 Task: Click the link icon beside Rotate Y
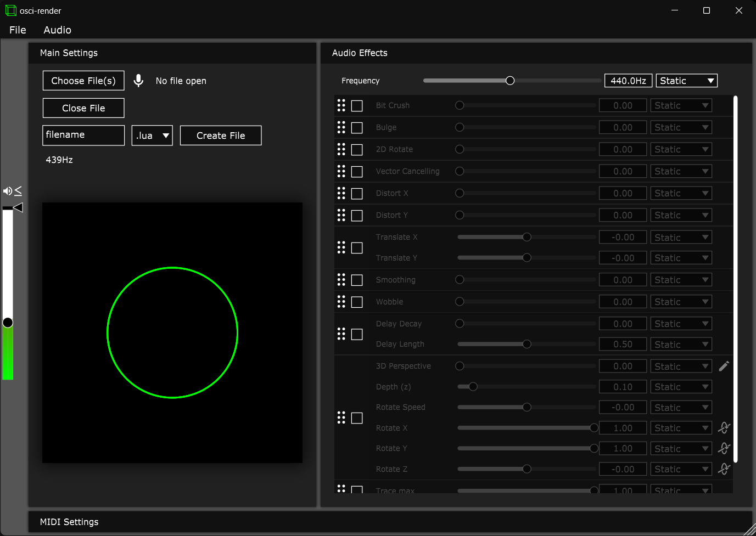724,448
